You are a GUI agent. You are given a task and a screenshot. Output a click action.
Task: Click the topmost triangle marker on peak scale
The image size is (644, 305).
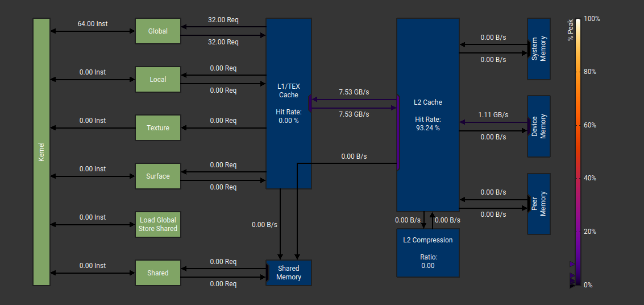click(x=572, y=264)
